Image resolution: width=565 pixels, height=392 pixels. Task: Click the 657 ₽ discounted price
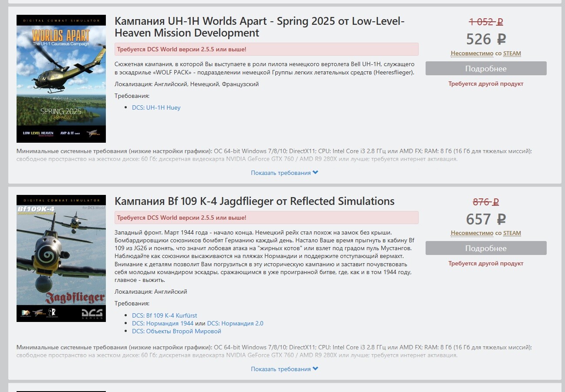(486, 219)
